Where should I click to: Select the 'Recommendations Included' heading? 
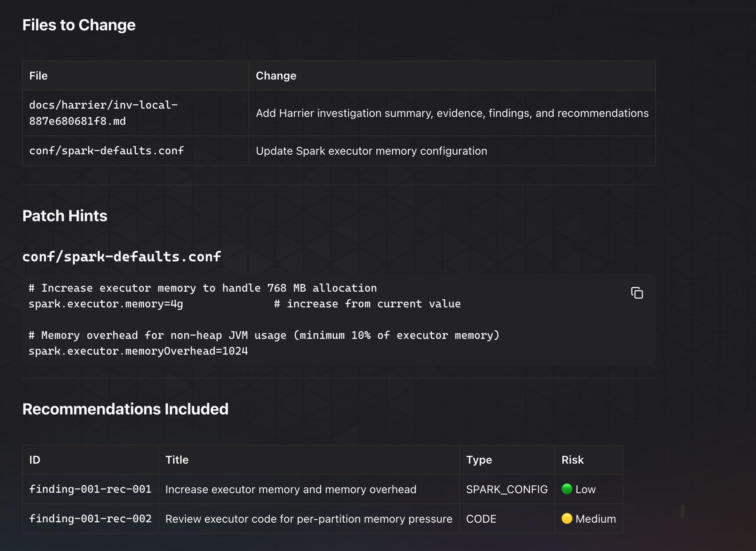[x=125, y=409]
